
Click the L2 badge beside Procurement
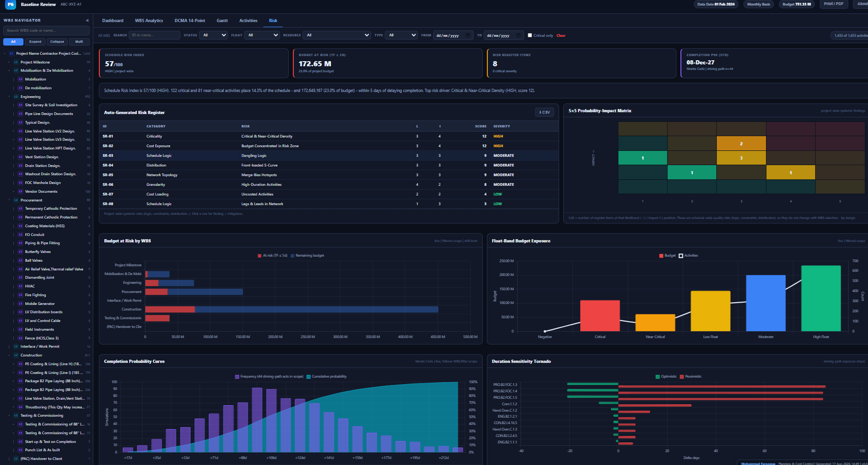pyautogui.click(x=16, y=200)
